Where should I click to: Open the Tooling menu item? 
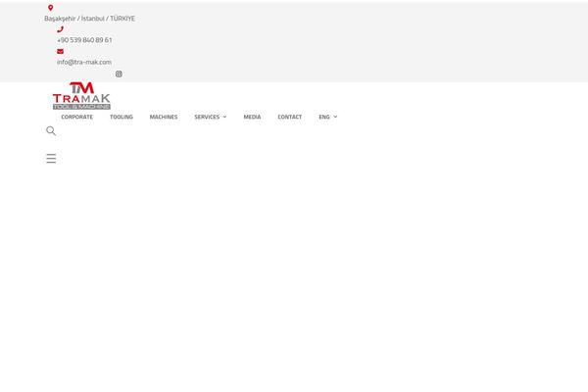122,117
